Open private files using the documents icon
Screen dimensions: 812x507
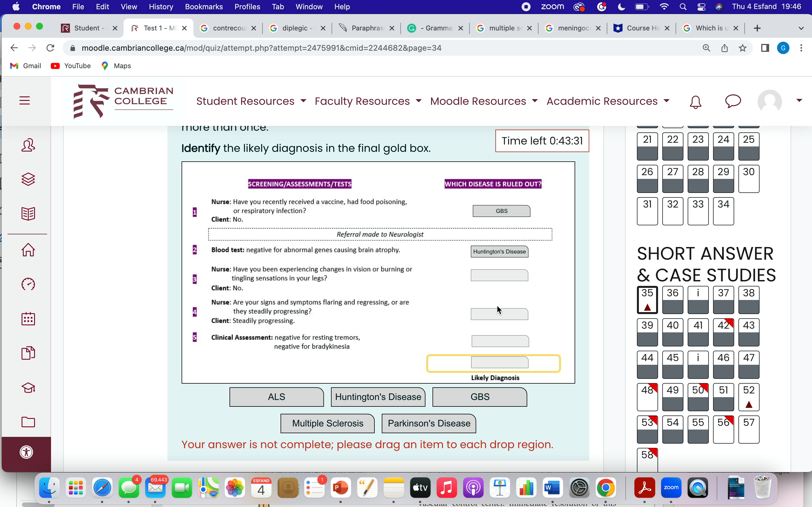point(28,353)
